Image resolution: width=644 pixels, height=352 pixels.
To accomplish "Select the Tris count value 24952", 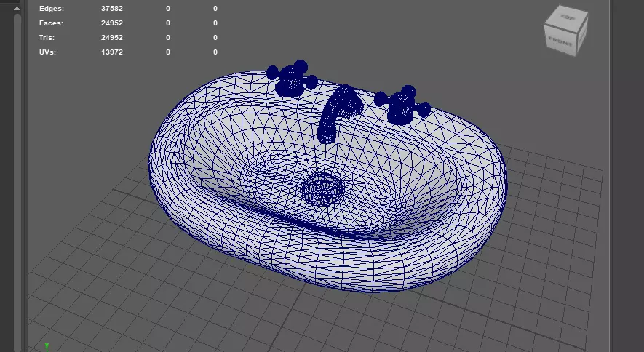I will 112,37.
